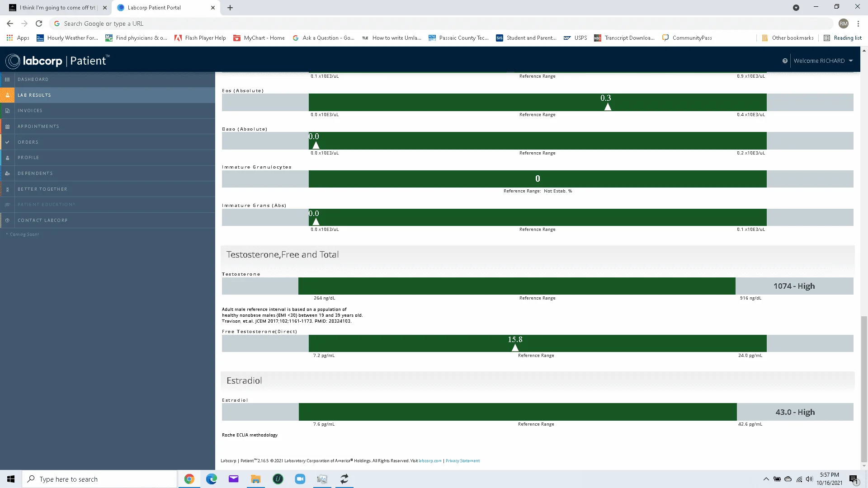Click the Labcorp Patient home logo
Viewport: 868px width, 488px height.
[58, 60]
